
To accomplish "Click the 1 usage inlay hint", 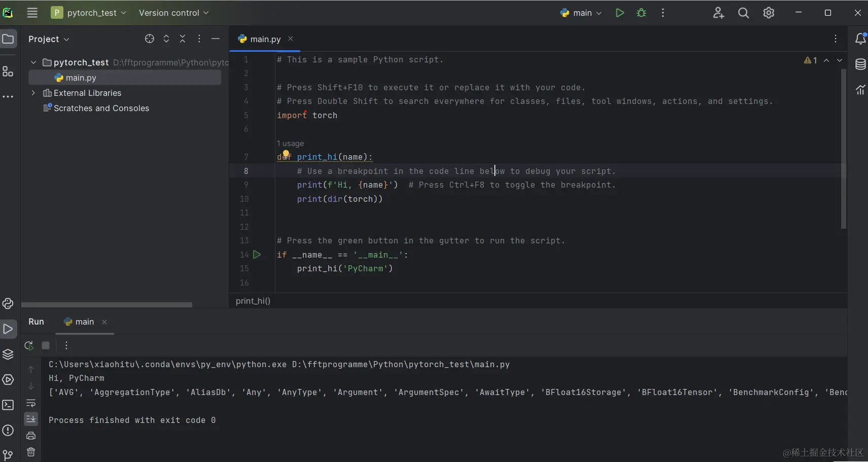I will (291, 144).
